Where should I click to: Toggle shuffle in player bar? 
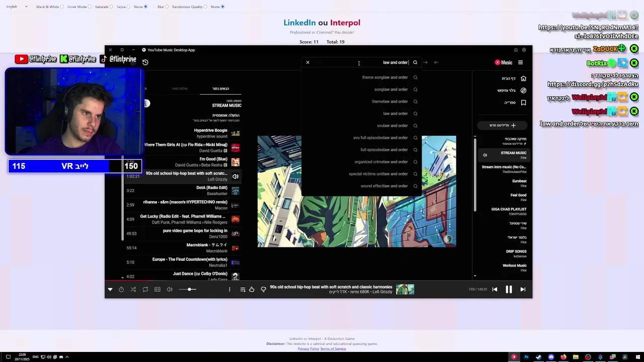(133, 290)
